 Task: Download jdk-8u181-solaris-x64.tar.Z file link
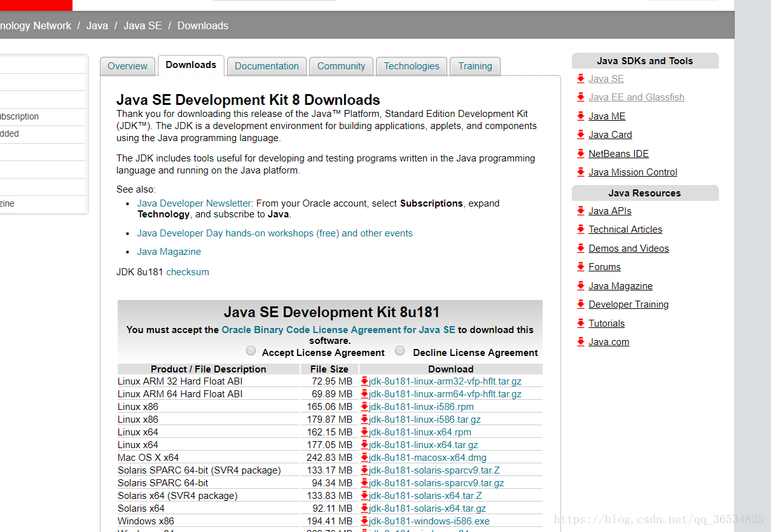point(426,496)
